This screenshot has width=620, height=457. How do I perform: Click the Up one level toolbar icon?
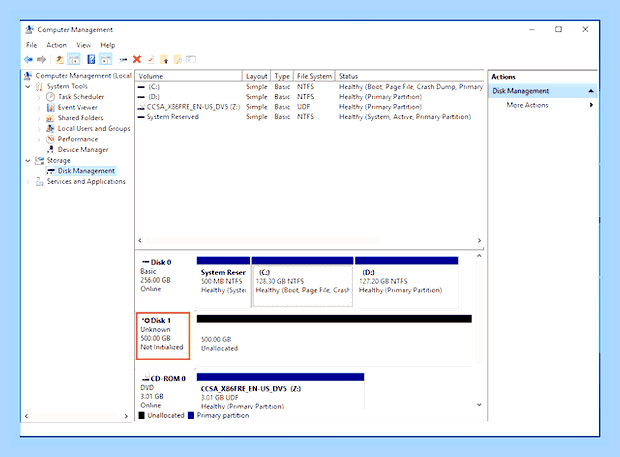pyautogui.click(x=59, y=60)
